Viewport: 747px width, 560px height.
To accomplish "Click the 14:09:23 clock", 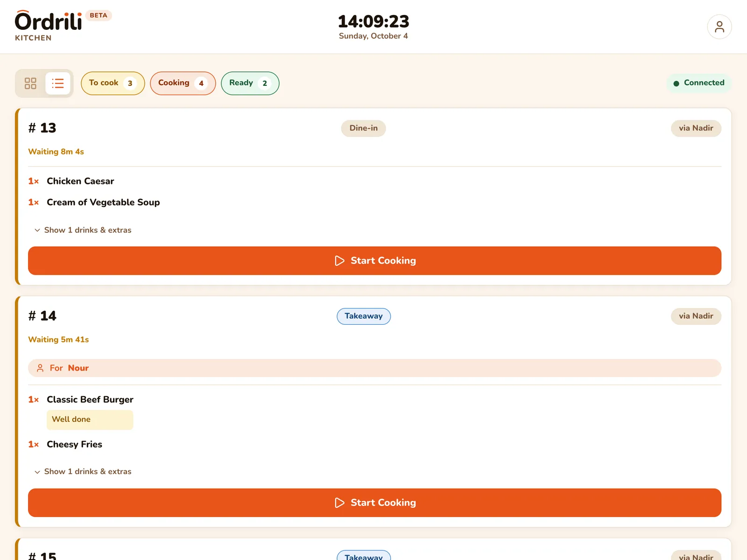I will (373, 21).
